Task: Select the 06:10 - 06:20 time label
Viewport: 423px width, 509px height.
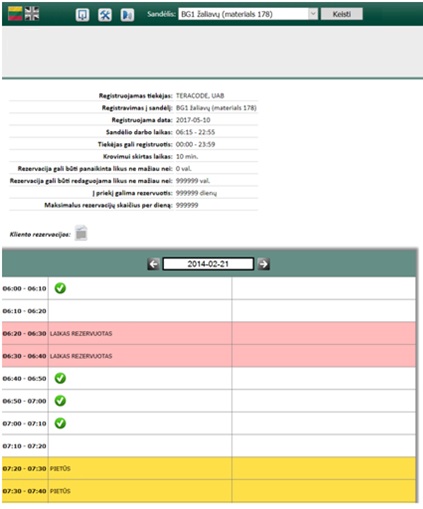Action: (24, 311)
